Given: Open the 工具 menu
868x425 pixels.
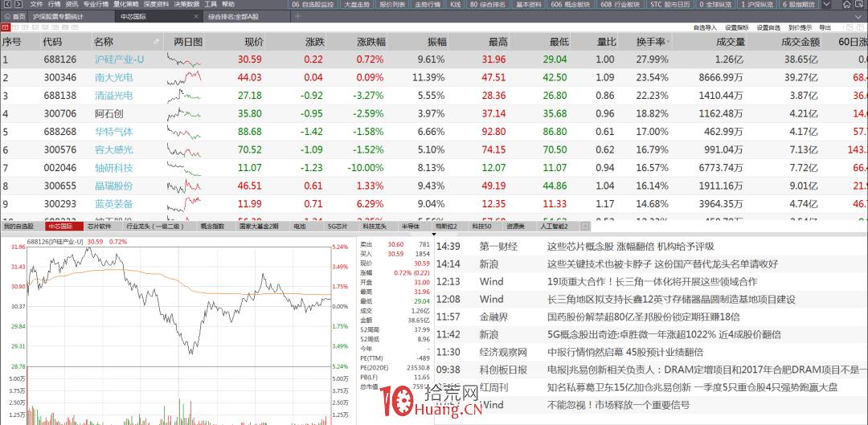Looking at the screenshot, I should tap(211, 5).
